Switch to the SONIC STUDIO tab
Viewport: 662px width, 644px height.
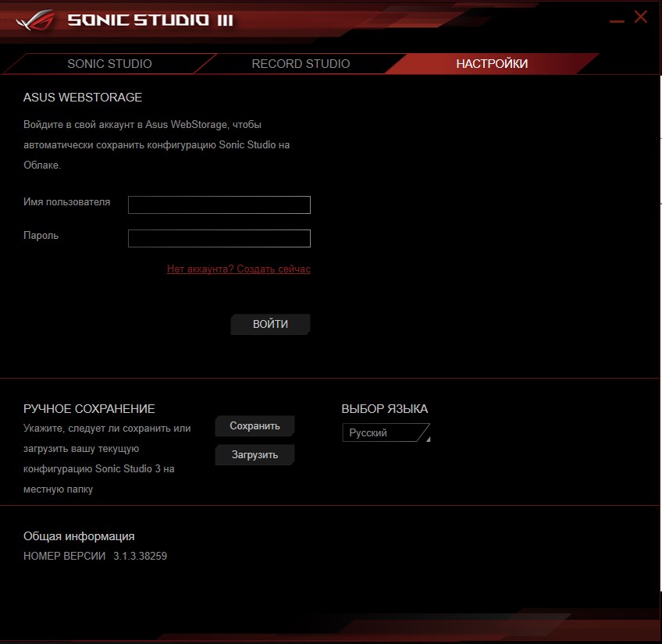(x=109, y=64)
